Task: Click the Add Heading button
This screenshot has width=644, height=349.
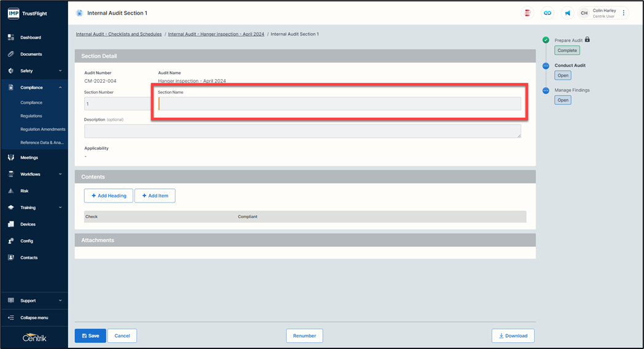Action: click(x=109, y=196)
